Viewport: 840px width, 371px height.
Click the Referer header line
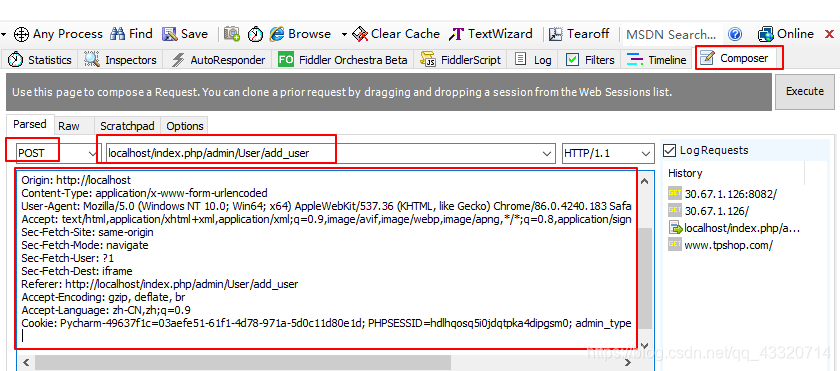[160, 284]
